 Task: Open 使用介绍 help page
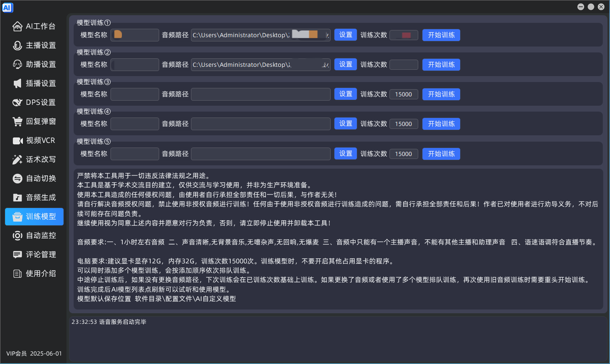pyautogui.click(x=34, y=274)
